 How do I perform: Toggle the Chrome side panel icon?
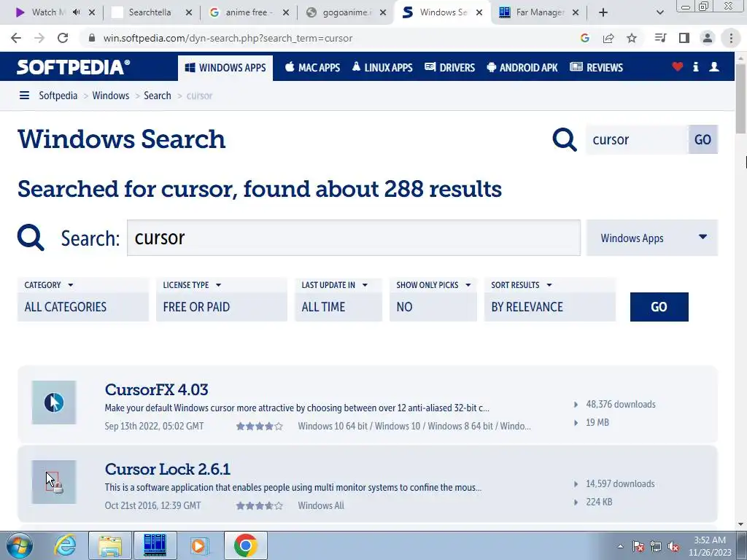[684, 38]
